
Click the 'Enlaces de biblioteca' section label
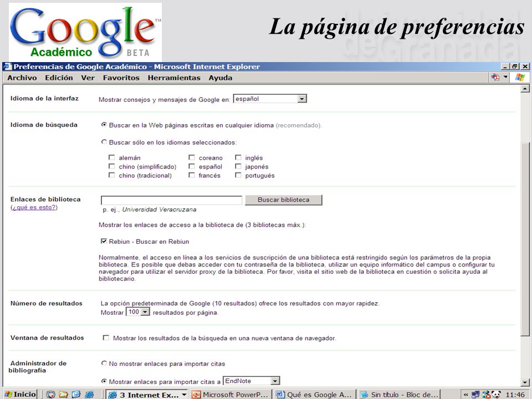(45, 199)
